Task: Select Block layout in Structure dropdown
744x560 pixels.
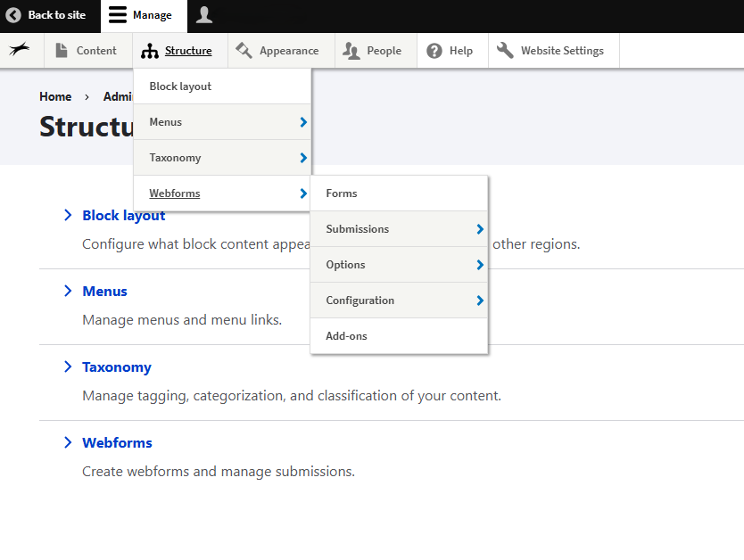Action: pos(222,86)
